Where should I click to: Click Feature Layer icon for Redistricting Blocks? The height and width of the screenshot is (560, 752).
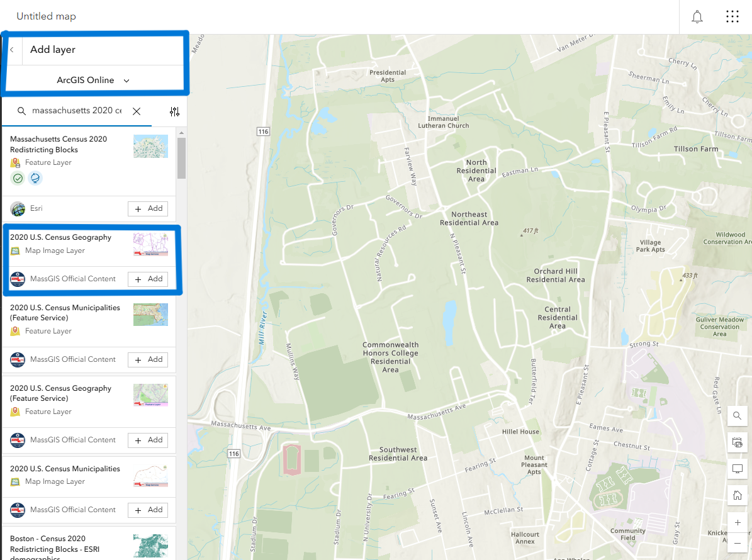(15, 163)
